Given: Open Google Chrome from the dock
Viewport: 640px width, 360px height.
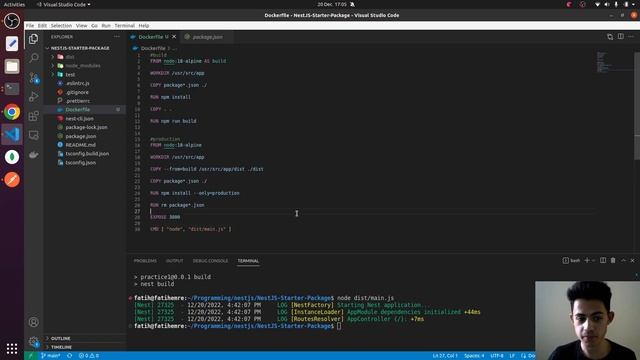Looking at the screenshot, I should pos(12,112).
